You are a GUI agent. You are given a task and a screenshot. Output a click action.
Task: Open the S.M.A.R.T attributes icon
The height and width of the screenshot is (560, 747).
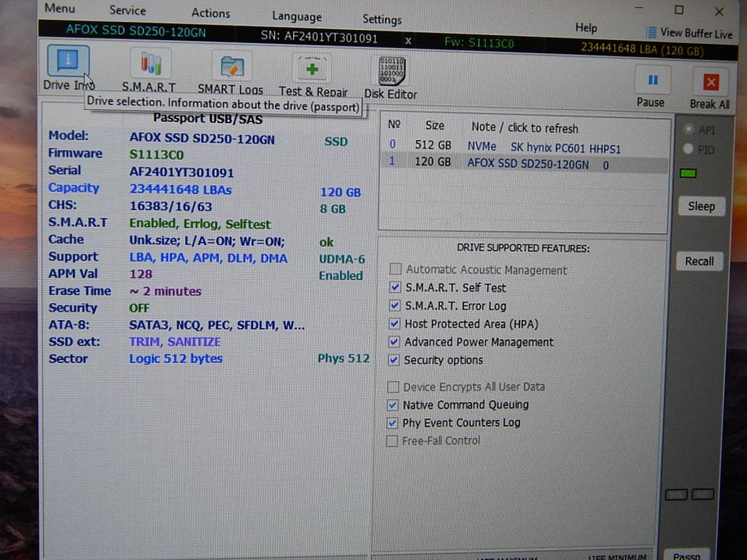coord(150,65)
